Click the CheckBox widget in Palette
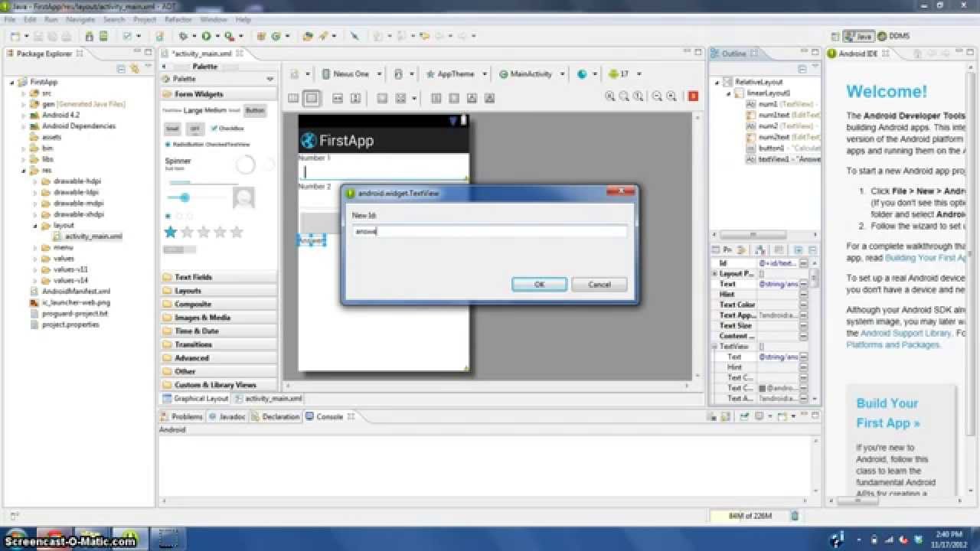The image size is (980, 551). (227, 129)
